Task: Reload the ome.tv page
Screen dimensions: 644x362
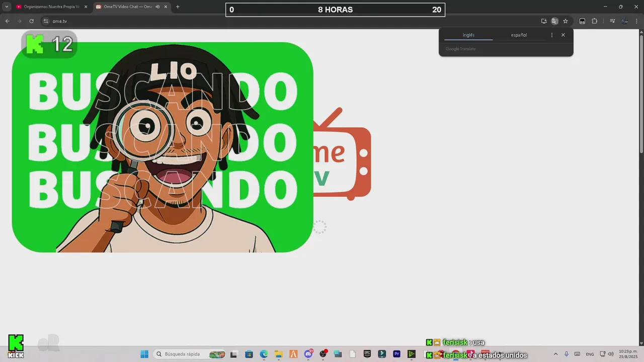Action: coord(31,21)
